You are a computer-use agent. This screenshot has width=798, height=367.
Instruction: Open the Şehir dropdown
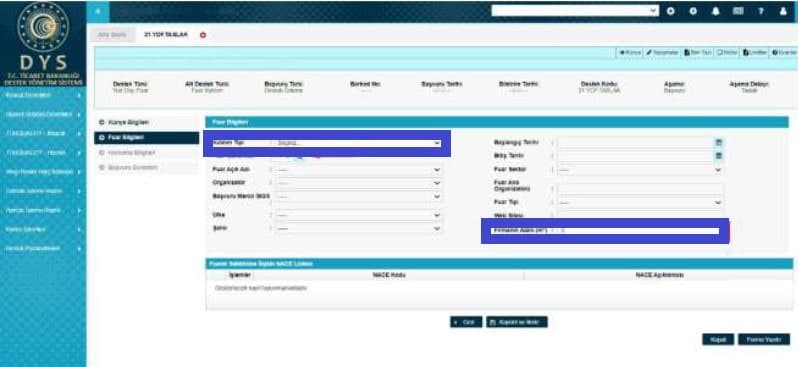tap(358, 229)
